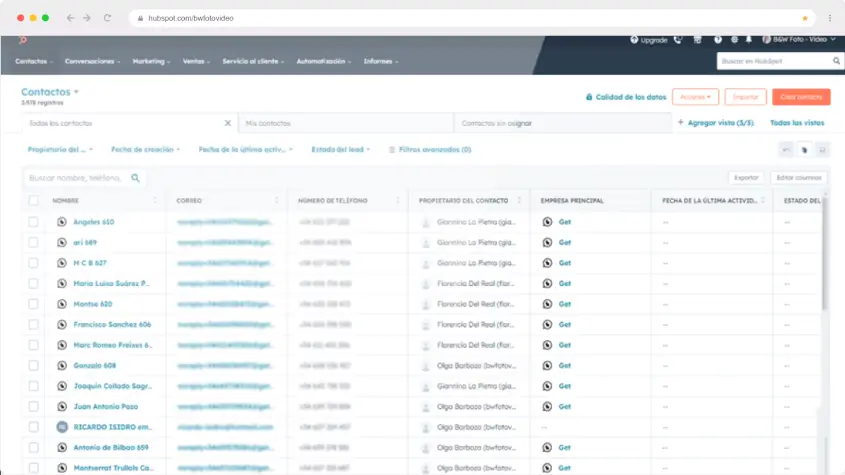845x475 pixels.
Task: Open the settings gear icon
Action: pos(734,40)
